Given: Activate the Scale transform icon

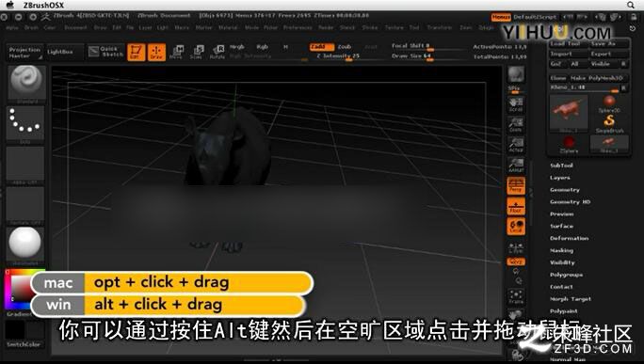Looking at the screenshot, I should pyautogui.click(x=197, y=52).
